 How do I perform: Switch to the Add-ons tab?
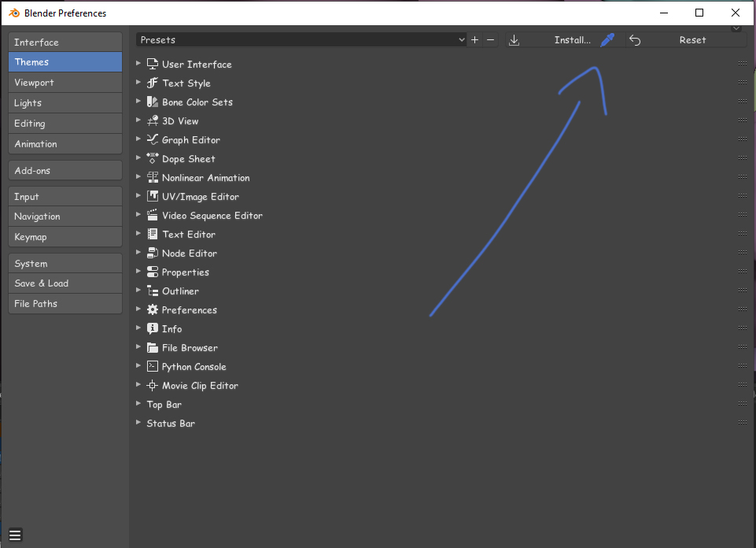point(65,170)
